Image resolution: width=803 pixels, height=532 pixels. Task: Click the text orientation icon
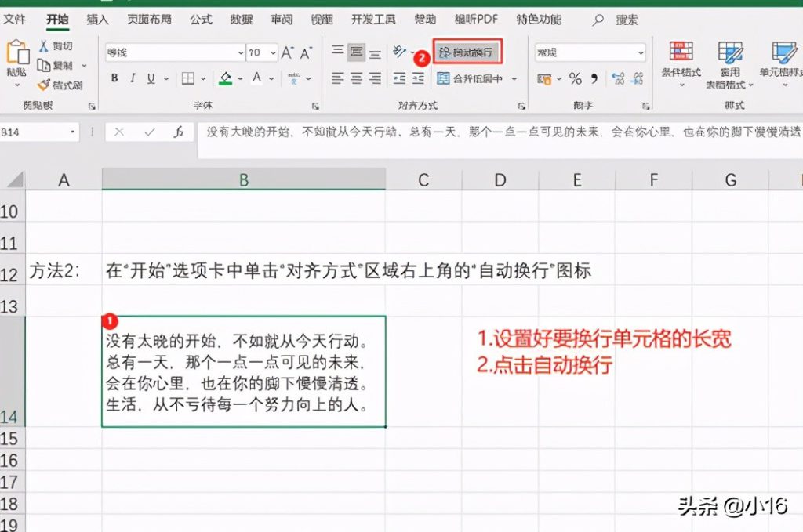[399, 52]
